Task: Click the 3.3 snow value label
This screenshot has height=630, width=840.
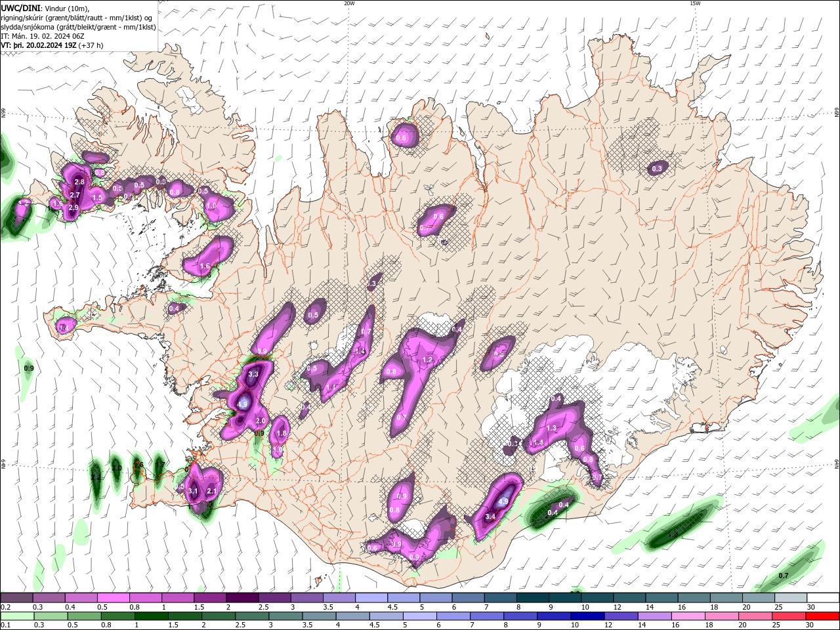Action: click(253, 375)
